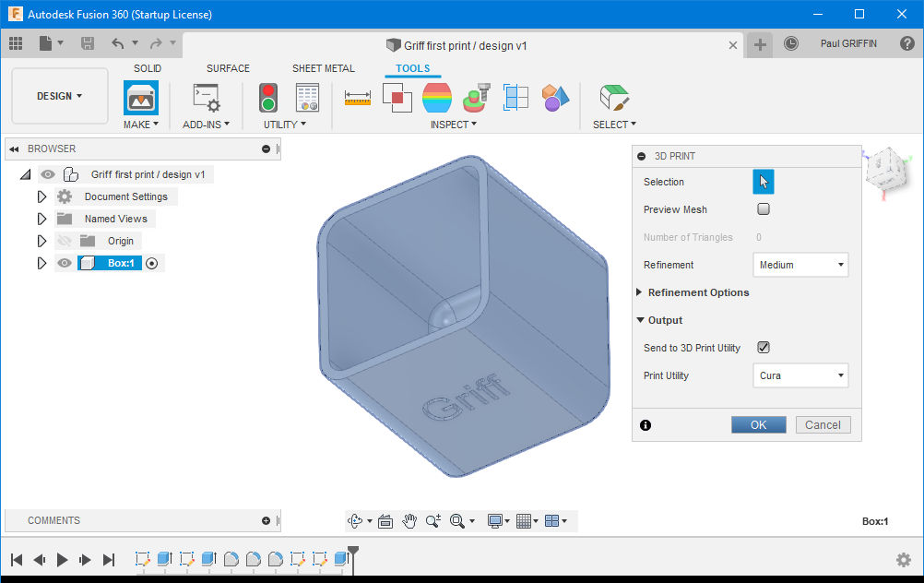The height and width of the screenshot is (583, 924).
Task: Open the Add-Ins dropdown menu
Action: click(206, 125)
